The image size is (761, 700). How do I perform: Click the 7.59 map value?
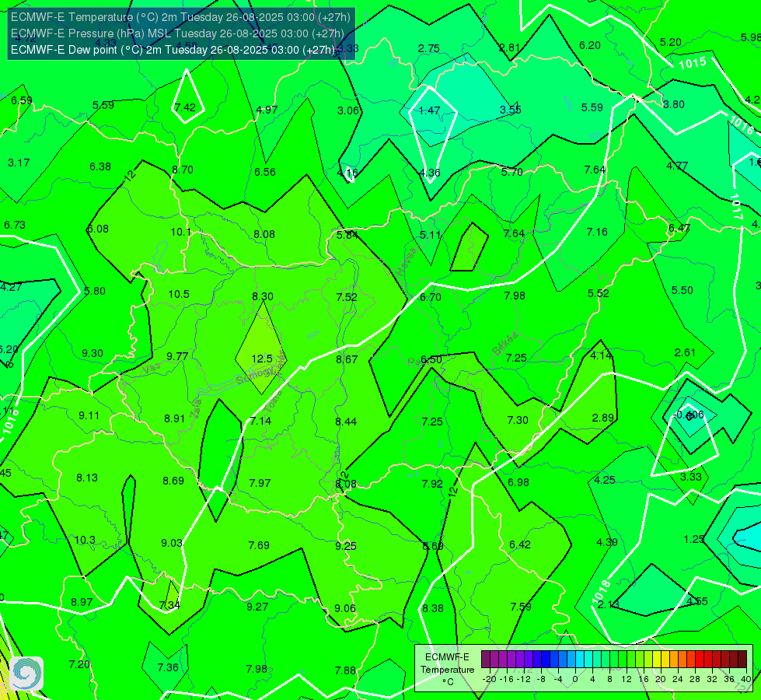521,607
